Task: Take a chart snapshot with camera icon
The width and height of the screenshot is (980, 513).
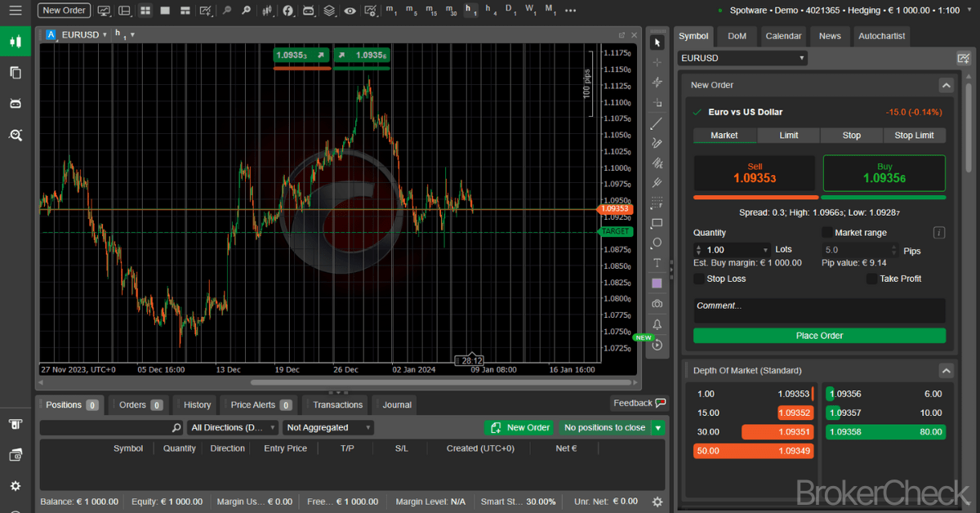Action: click(x=657, y=304)
